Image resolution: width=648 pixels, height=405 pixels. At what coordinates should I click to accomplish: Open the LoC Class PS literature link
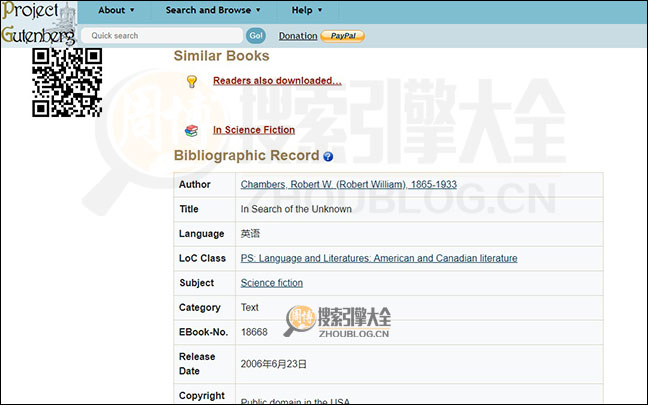click(378, 258)
